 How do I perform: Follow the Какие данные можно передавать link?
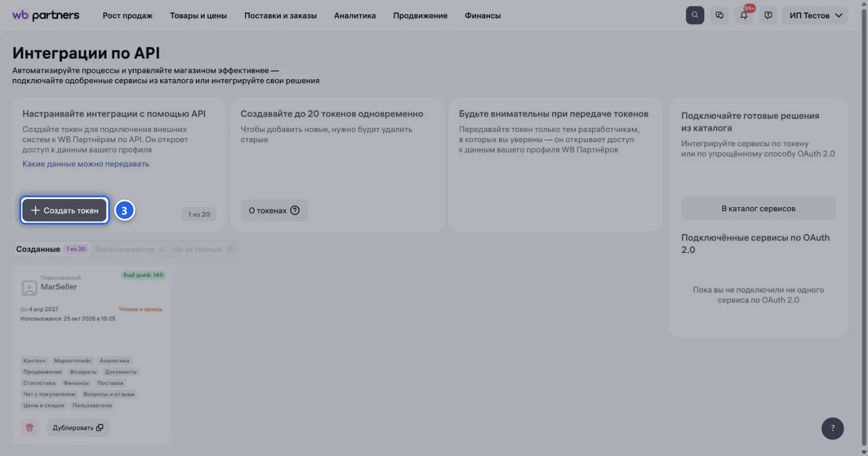[86, 164]
